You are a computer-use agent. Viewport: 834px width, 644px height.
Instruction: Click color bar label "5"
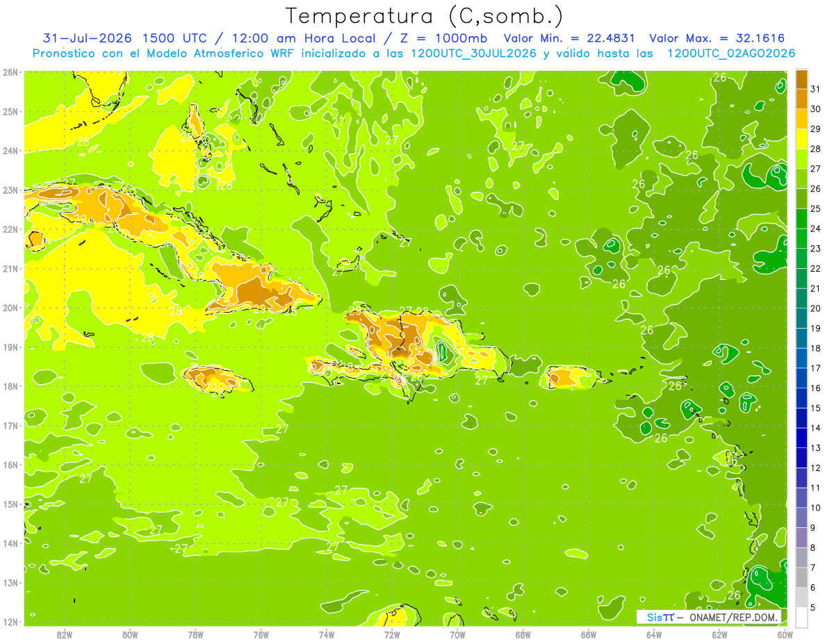[x=813, y=607]
